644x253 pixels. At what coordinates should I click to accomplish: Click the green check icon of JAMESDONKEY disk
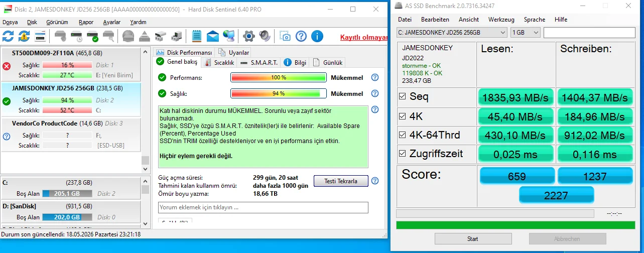(x=7, y=101)
